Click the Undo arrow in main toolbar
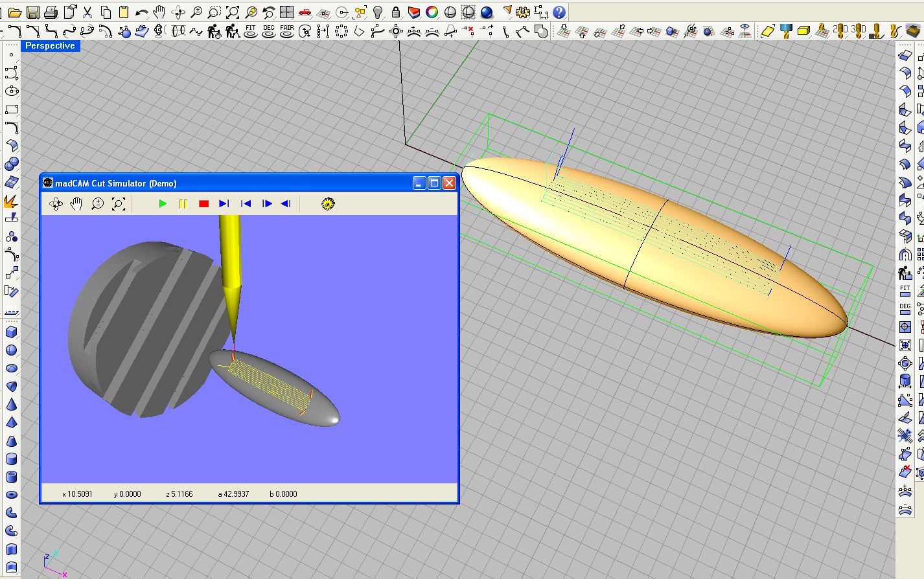This screenshot has height=579, width=924. (141, 12)
